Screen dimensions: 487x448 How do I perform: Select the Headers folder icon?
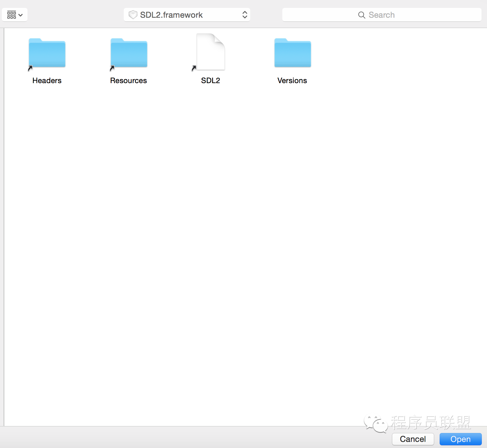coord(47,53)
